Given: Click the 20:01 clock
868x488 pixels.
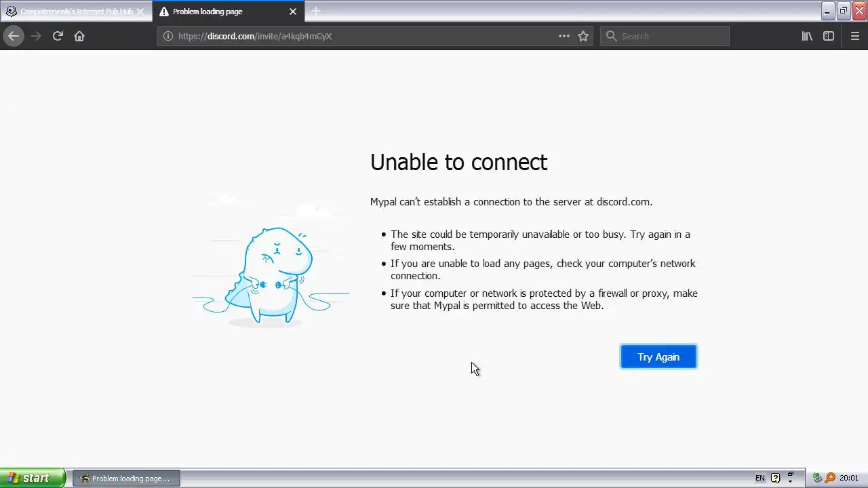Looking at the screenshot, I should pos(849,478).
